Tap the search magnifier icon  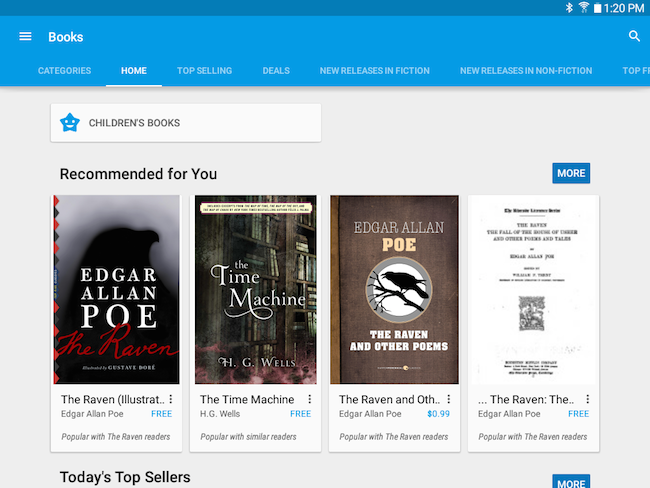[634, 36]
